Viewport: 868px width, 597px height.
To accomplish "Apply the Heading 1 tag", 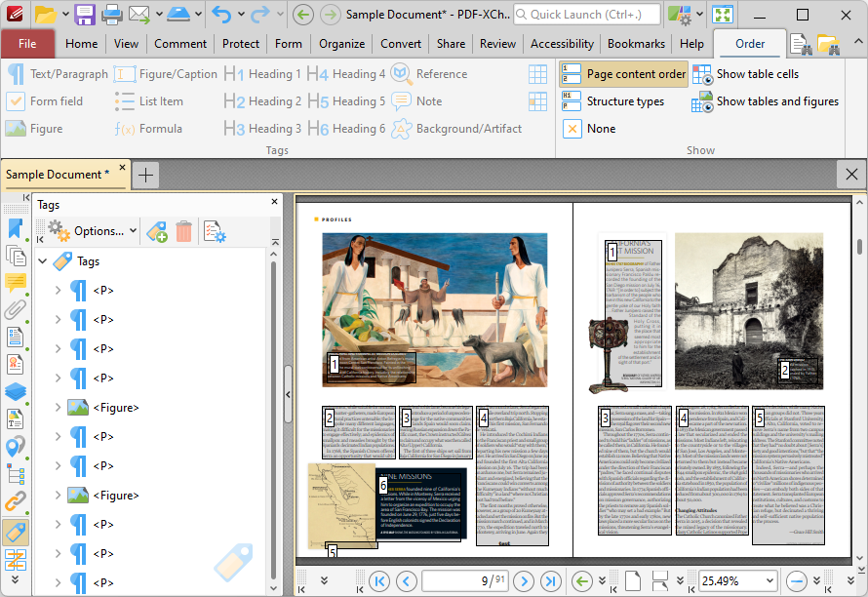I will coord(262,74).
